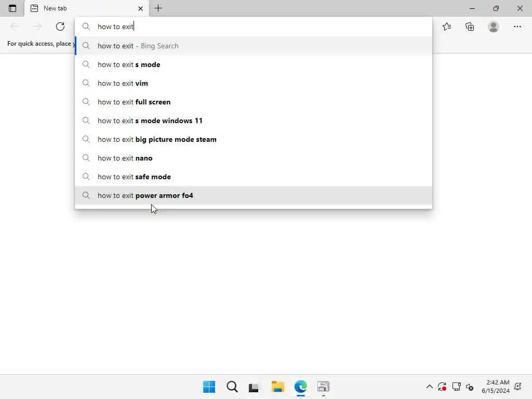Click the muted volume tray icon
Viewport: 532px width, 399px height.
coord(470,387)
